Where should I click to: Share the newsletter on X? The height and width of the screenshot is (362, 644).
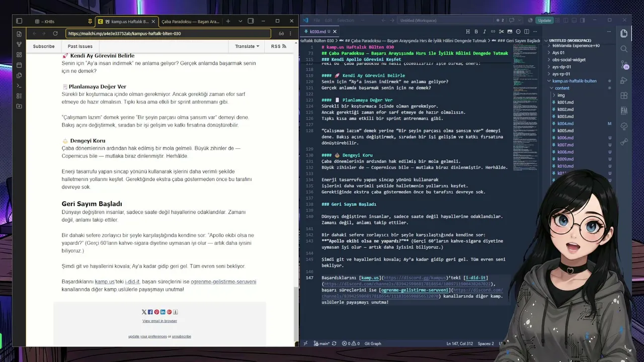(144, 312)
